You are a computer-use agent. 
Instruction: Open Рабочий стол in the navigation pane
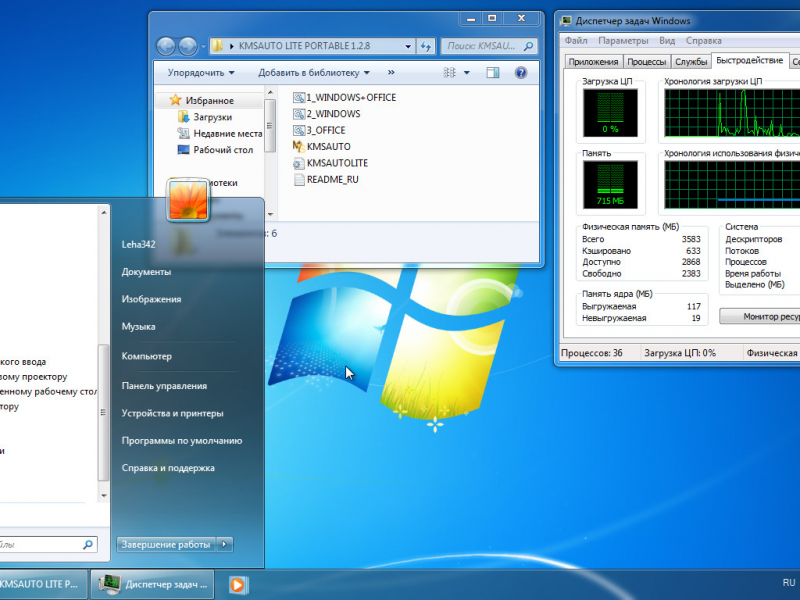pyautogui.click(x=215, y=149)
